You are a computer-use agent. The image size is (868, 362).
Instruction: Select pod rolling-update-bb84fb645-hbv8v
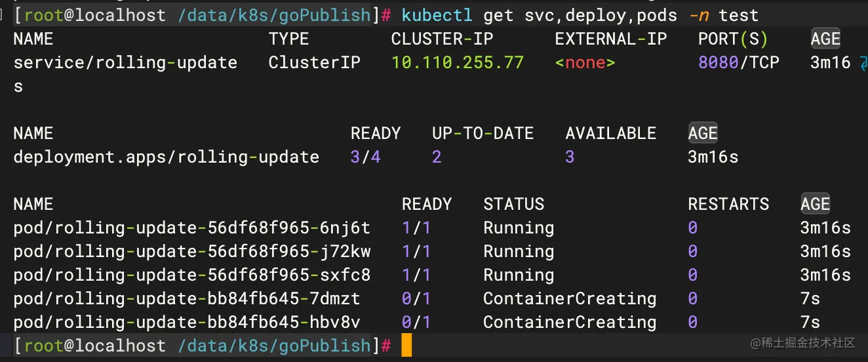coord(187,323)
